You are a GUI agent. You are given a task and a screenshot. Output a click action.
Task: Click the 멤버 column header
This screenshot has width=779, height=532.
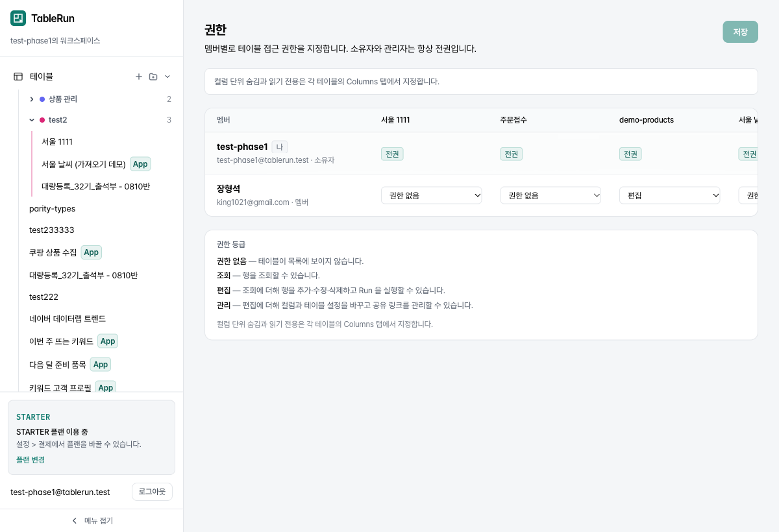tap(223, 120)
